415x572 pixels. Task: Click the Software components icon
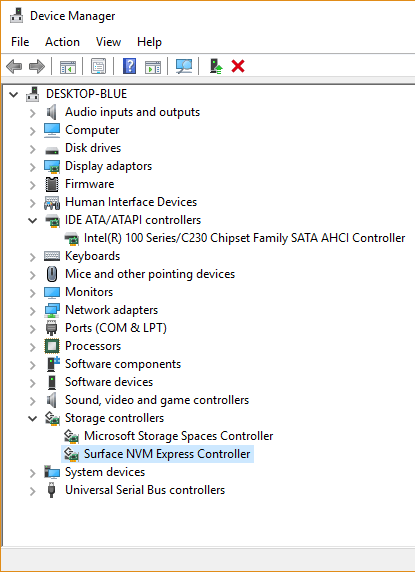pyautogui.click(x=53, y=364)
